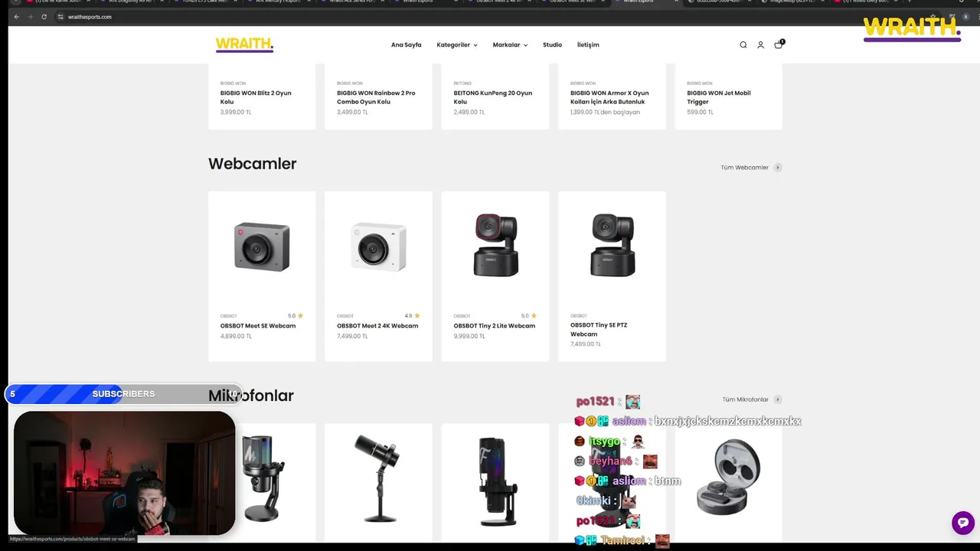The image size is (980, 551).
Task: Click the 4,899.00 TL price text
Action: [x=236, y=336]
